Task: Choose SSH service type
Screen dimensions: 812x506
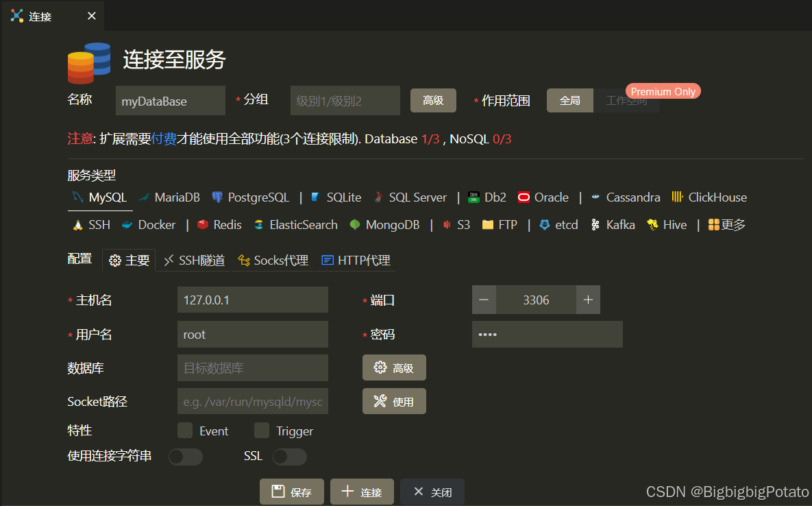Action: coord(91,225)
